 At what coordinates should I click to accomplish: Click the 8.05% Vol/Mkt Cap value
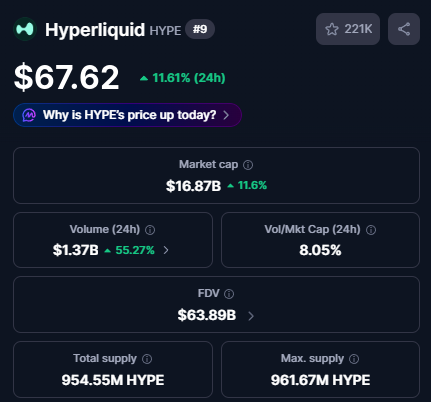click(320, 250)
